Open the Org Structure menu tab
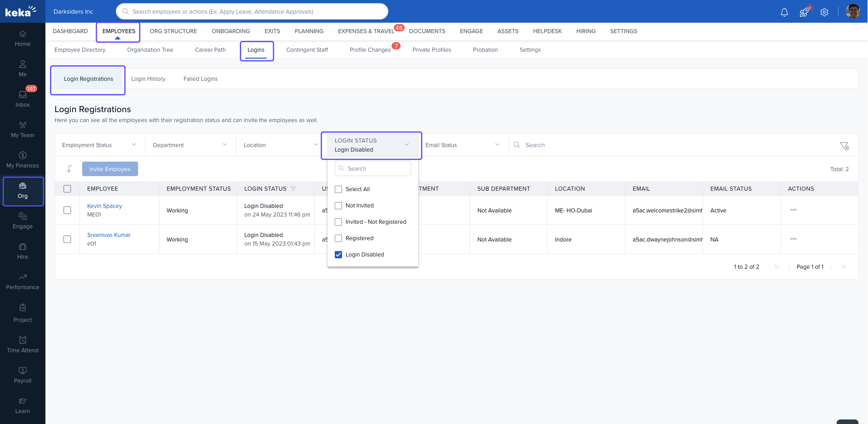 pyautogui.click(x=174, y=31)
